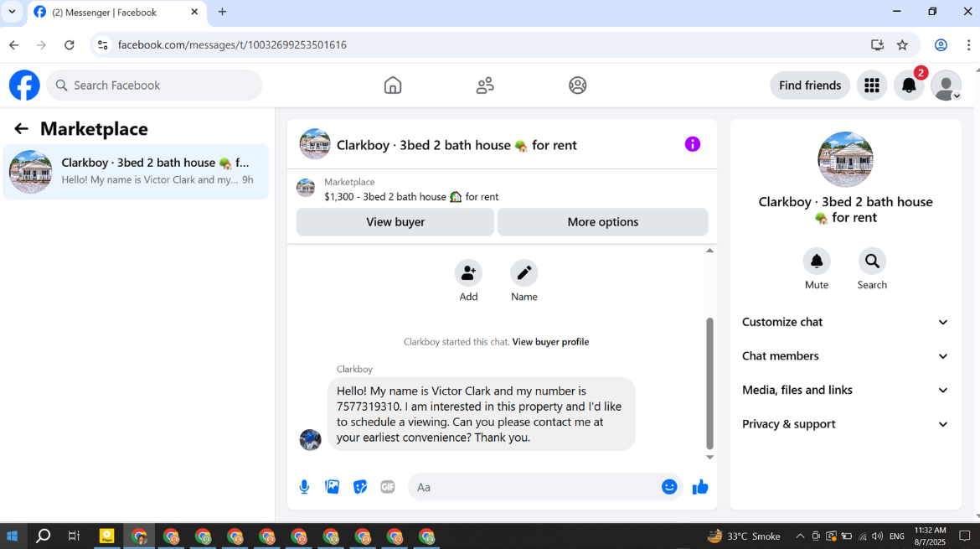Install the app icon in the address bar
This screenshot has width=980, height=549.
(878, 45)
